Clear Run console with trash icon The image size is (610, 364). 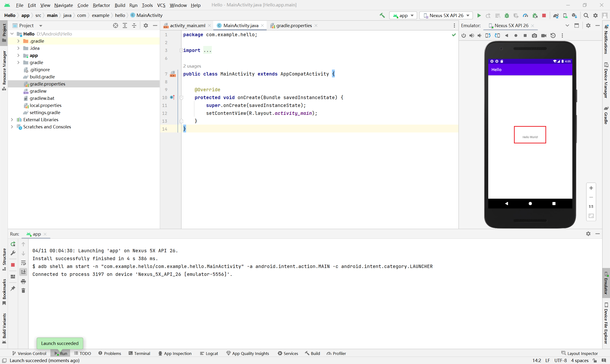(x=23, y=291)
